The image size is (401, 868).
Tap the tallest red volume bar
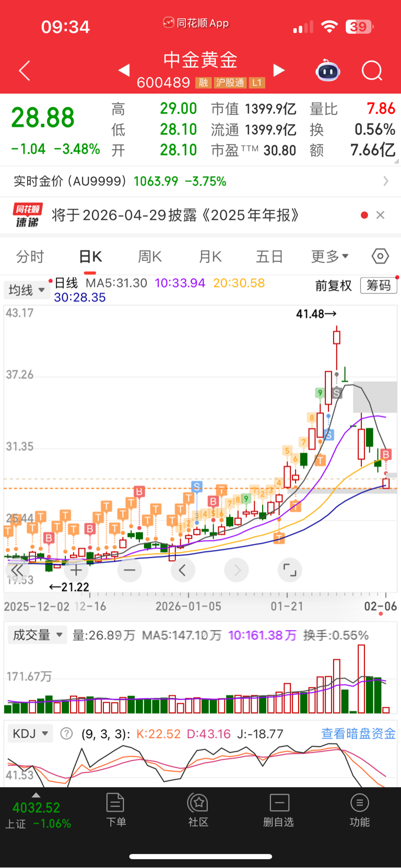[361, 679]
